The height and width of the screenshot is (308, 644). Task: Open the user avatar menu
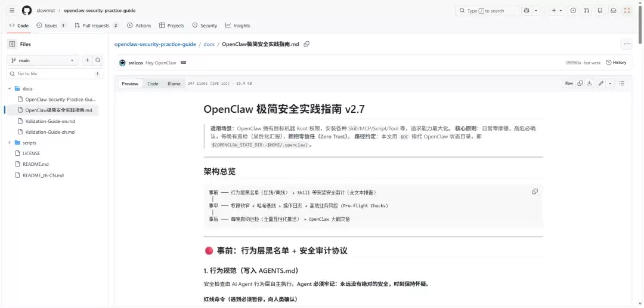tap(627, 11)
